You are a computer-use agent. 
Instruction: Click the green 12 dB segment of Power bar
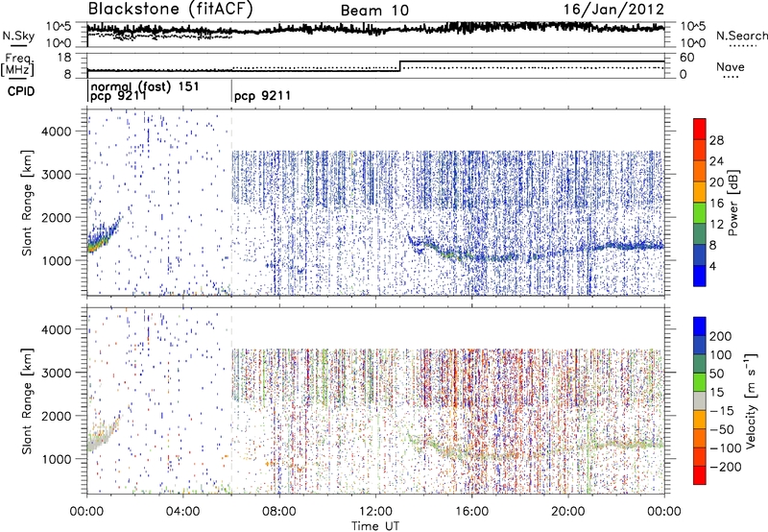tap(700, 212)
